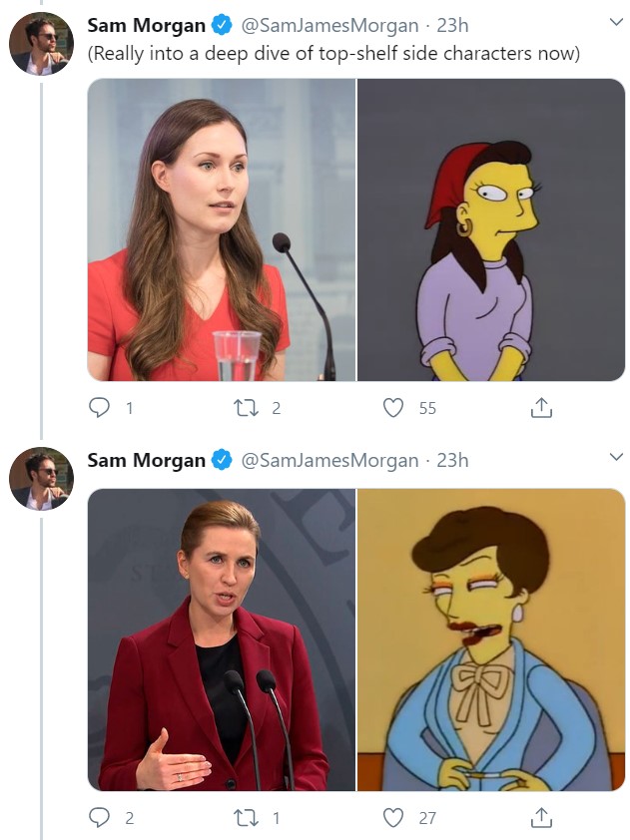The height and width of the screenshot is (840, 630).
Task: Open cartoon image with red headscarf
Action: [x=490, y=229]
